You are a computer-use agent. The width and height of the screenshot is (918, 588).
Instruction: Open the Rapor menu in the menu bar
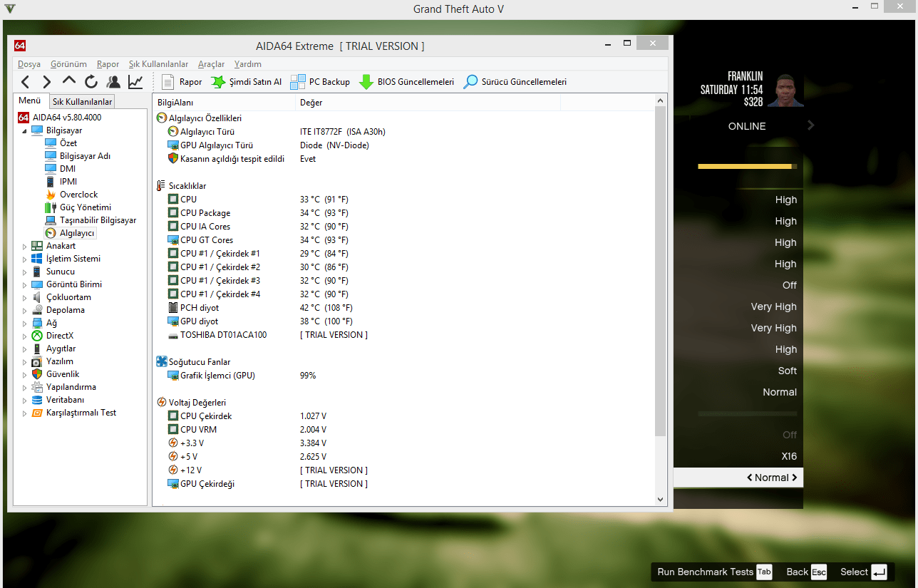point(108,64)
